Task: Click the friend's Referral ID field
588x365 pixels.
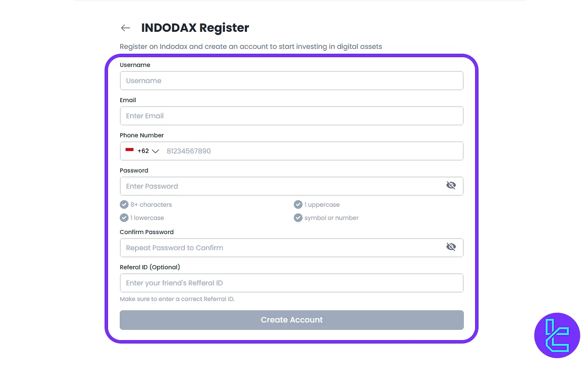Action: (291, 283)
